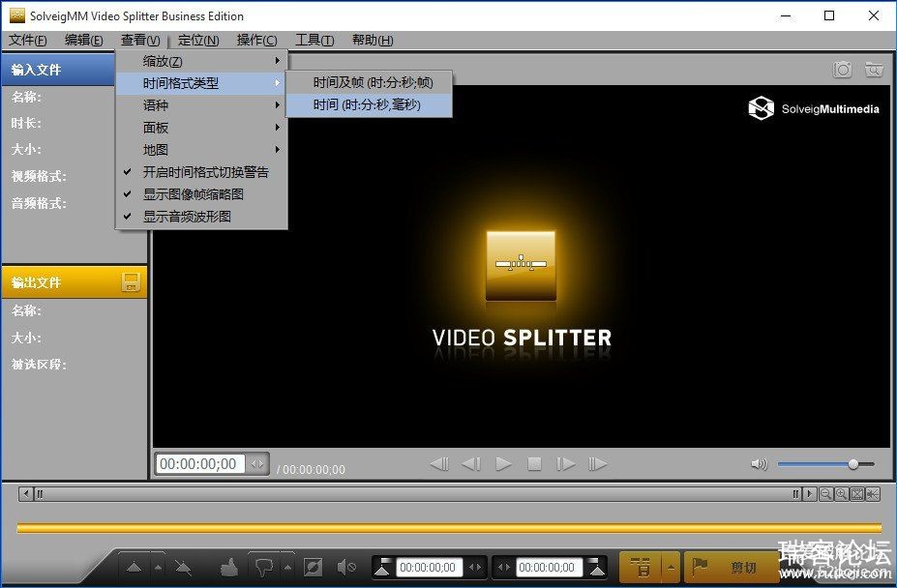Click the timeline horizontal scrollbar track

click(418, 493)
